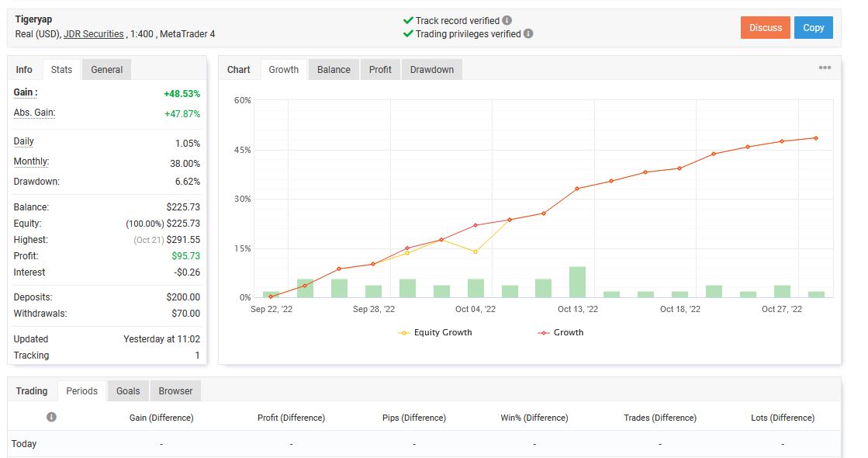Click the Today row label
The image size is (868, 458).
click(24, 443)
